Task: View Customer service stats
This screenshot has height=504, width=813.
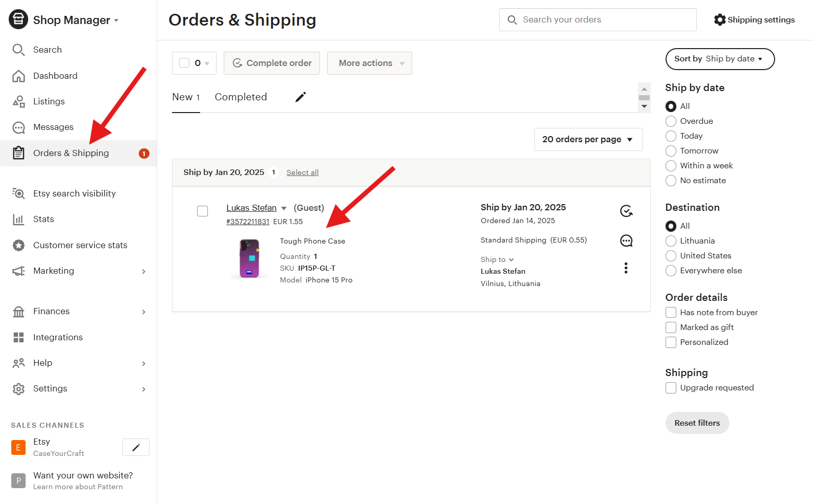Action: click(x=80, y=245)
